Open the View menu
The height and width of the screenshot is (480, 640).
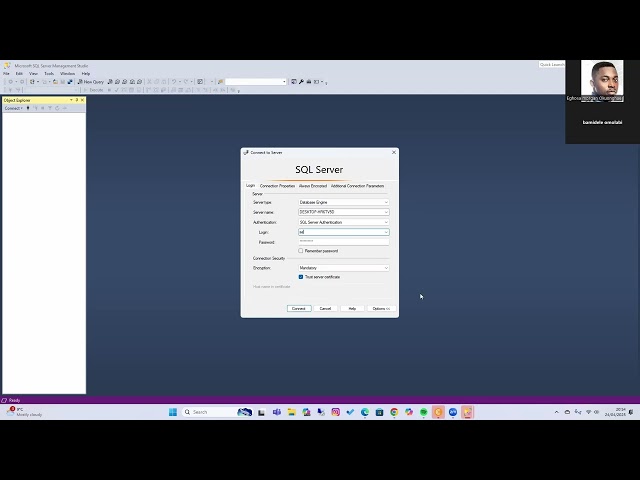(33, 73)
